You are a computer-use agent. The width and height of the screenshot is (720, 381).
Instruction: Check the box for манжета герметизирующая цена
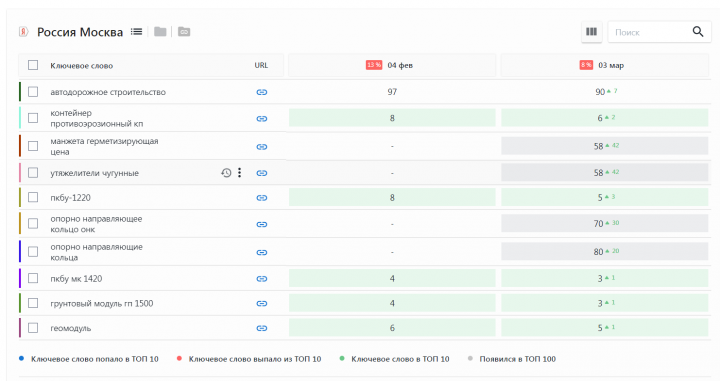[x=33, y=146]
